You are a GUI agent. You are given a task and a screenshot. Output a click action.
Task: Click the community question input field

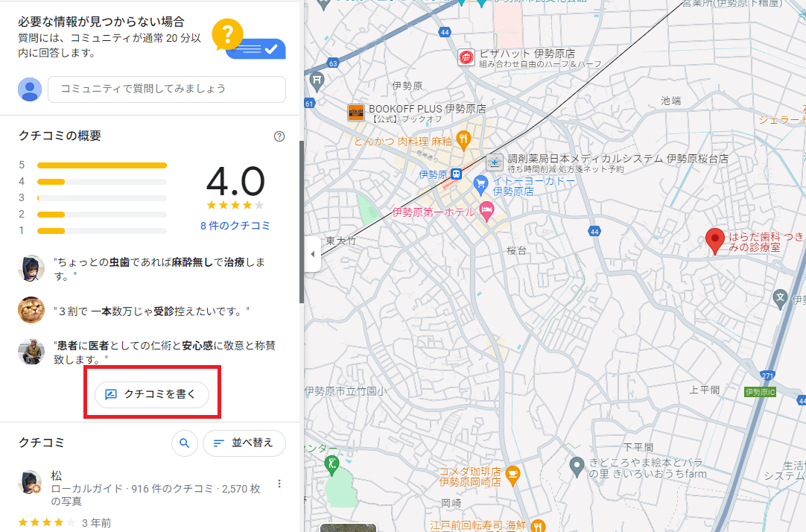tap(166, 88)
